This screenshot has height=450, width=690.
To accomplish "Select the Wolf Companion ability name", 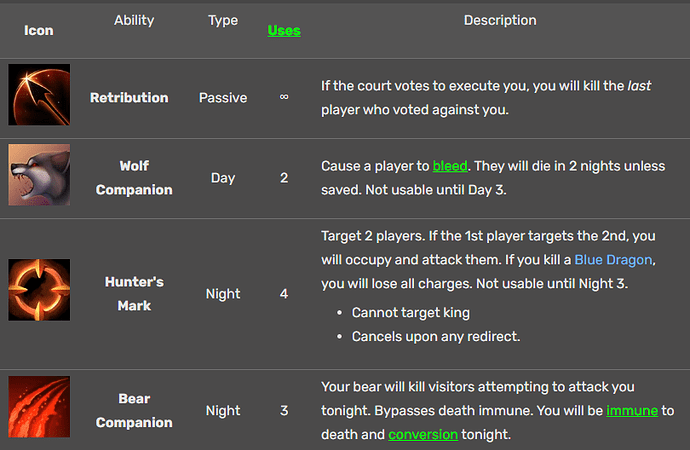I will (134, 178).
